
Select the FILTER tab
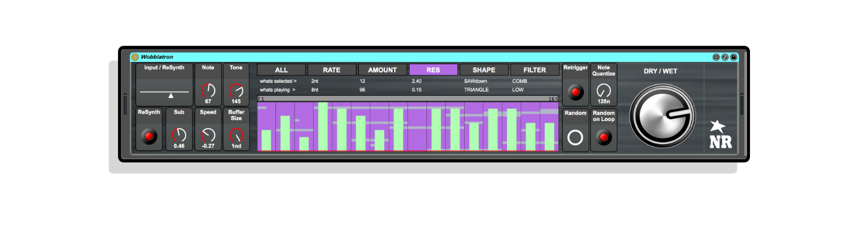pyautogui.click(x=535, y=70)
